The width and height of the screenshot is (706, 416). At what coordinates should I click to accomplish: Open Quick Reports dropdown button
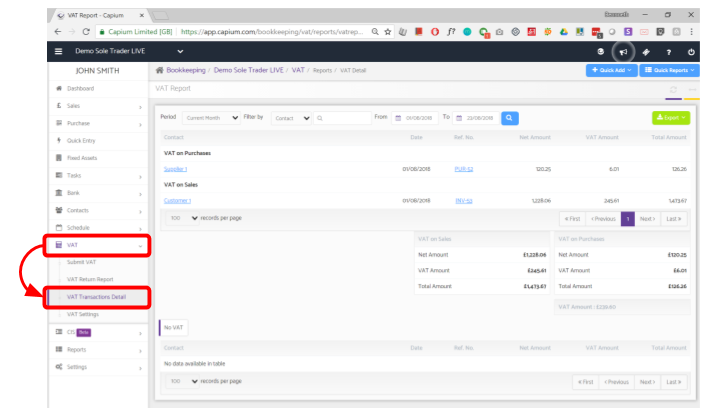click(x=669, y=70)
